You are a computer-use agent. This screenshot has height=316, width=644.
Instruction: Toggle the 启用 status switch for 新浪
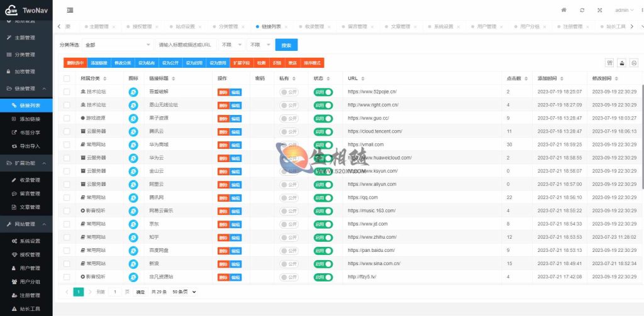coord(323,263)
